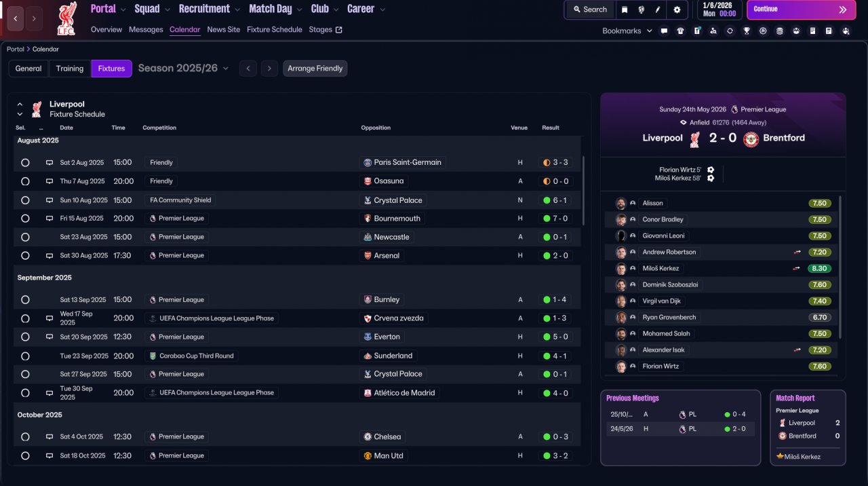Click the stacked coins finances shortcut icon
Image resolution: width=868 pixels, height=486 pixels.
pos(779,31)
